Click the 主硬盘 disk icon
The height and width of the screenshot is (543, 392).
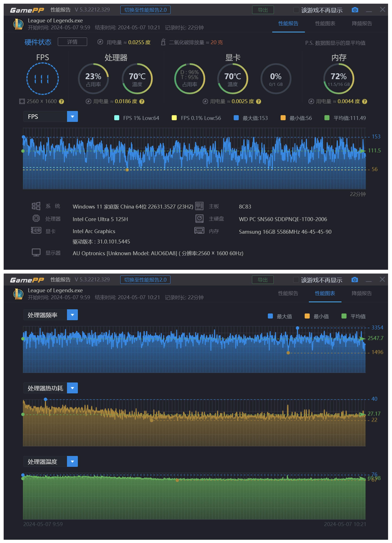[x=199, y=218]
